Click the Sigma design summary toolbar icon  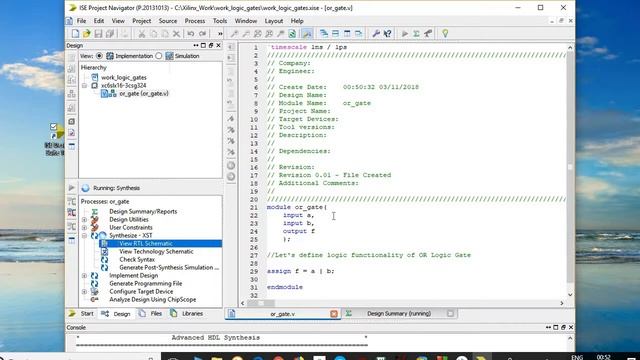point(416,33)
